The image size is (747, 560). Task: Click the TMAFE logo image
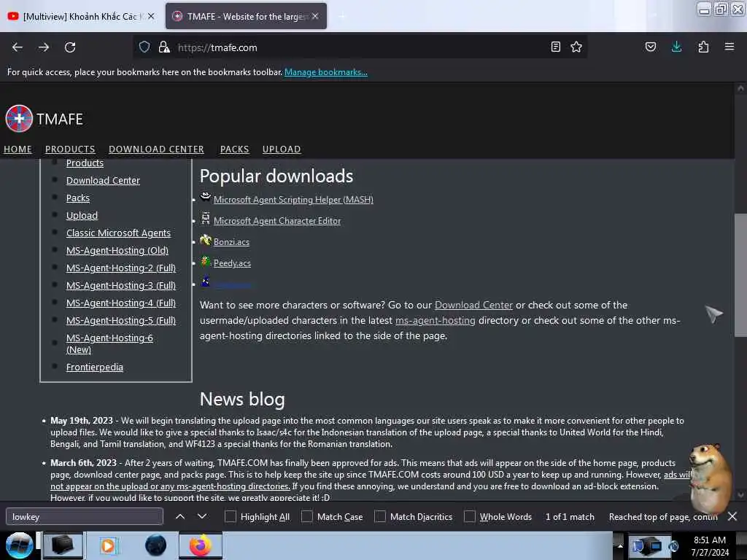click(18, 118)
